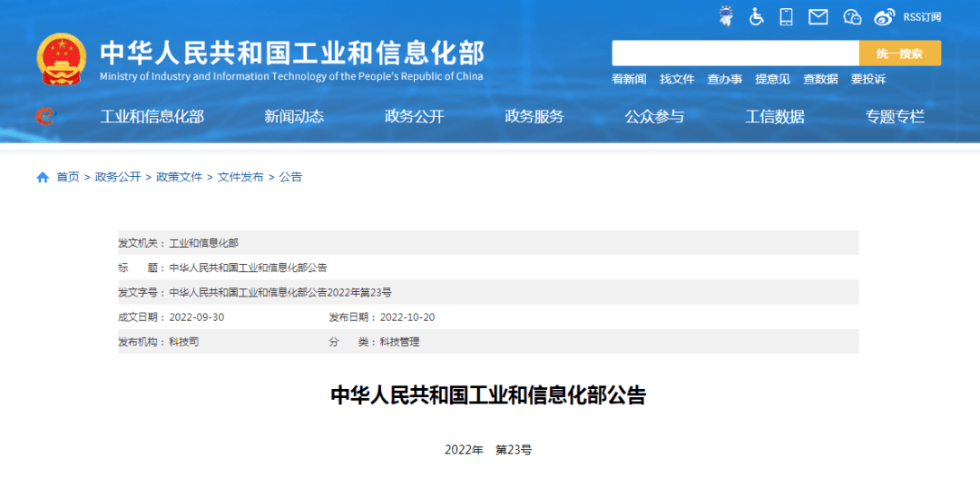Open the 找文件 quick link
This screenshot has height=477, width=980.
pyautogui.click(x=677, y=79)
